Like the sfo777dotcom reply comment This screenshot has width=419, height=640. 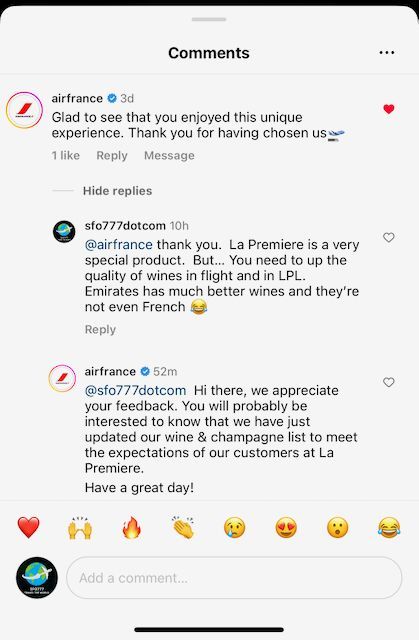pyautogui.click(x=389, y=237)
